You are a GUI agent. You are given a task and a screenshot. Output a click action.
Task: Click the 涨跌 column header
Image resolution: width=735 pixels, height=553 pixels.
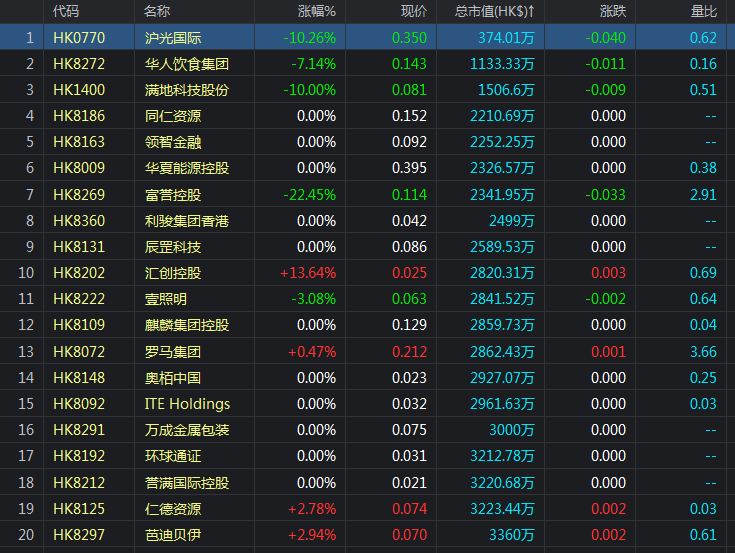[613, 11]
